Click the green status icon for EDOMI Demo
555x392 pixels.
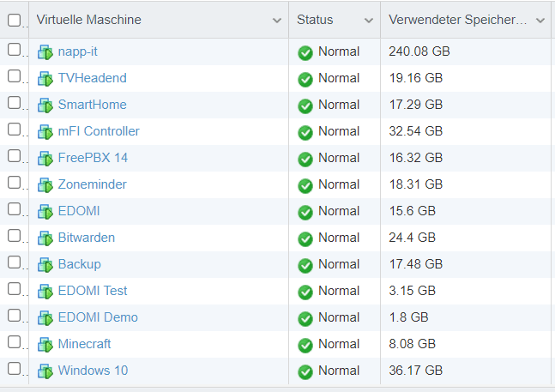(x=305, y=318)
